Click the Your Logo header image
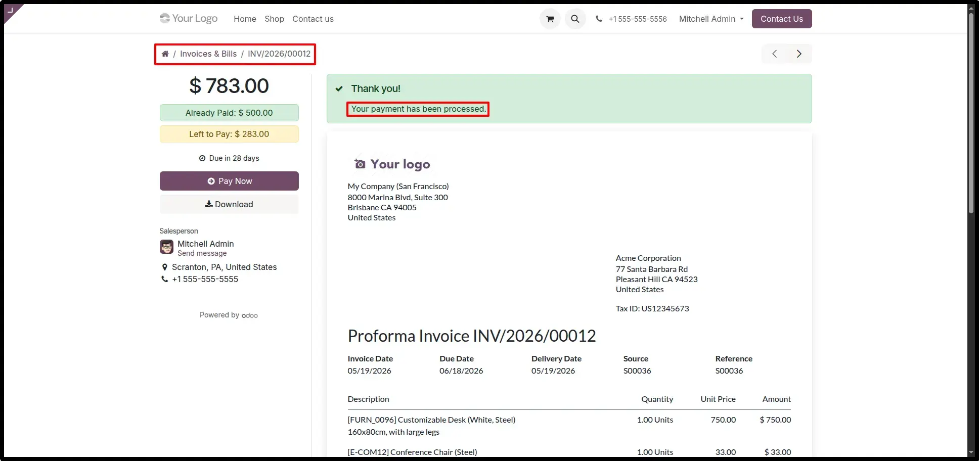The width and height of the screenshot is (980, 461). coord(189,19)
